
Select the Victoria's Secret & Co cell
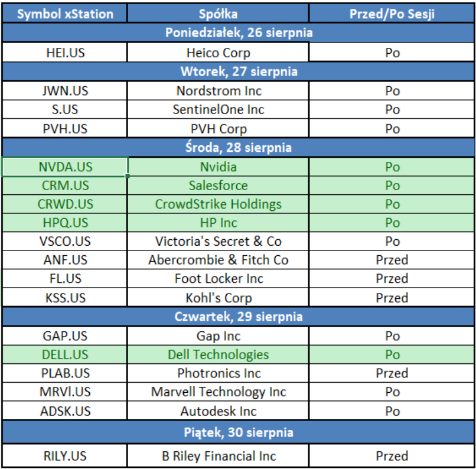pos(219,242)
